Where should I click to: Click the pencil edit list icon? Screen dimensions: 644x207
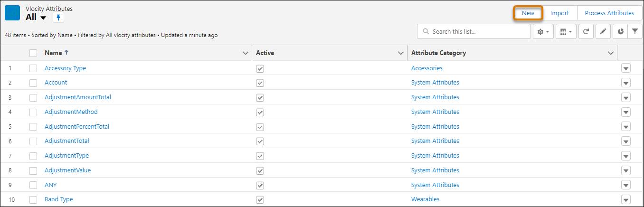pyautogui.click(x=603, y=32)
